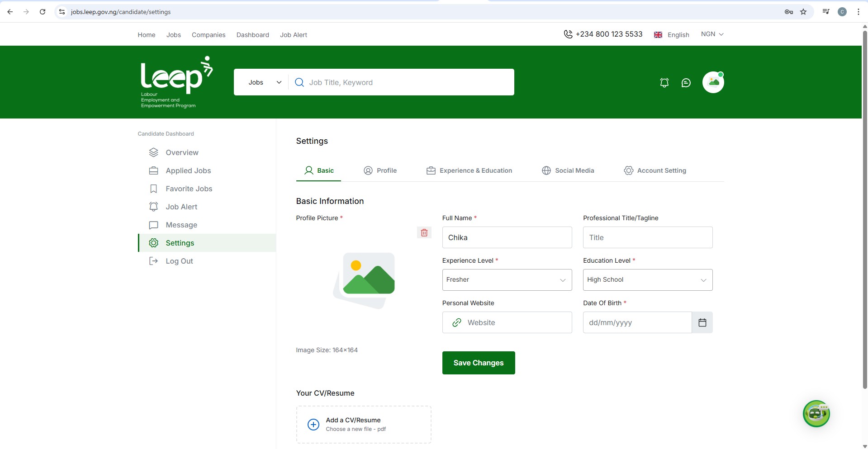The width and height of the screenshot is (868, 449).
Task: Select Log Out in the sidebar
Action: pyautogui.click(x=179, y=261)
